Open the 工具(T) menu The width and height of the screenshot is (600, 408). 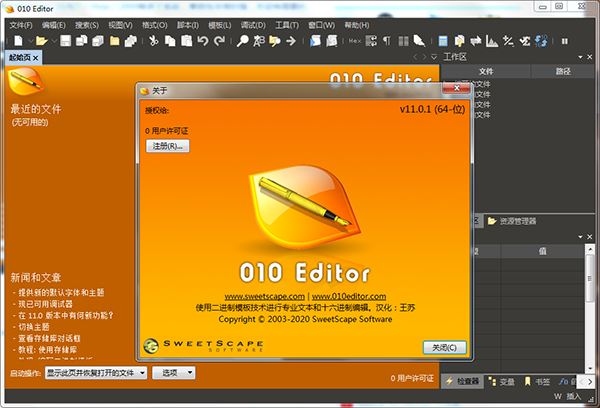(x=287, y=25)
